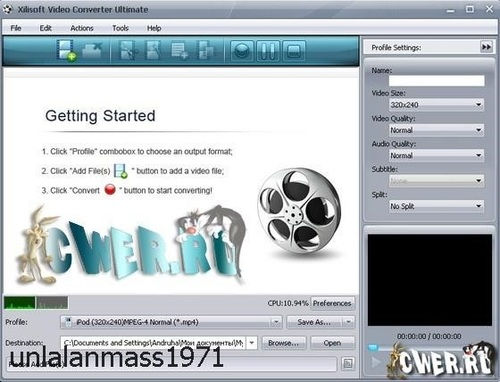Click the small icon right of status bar

click(348, 364)
